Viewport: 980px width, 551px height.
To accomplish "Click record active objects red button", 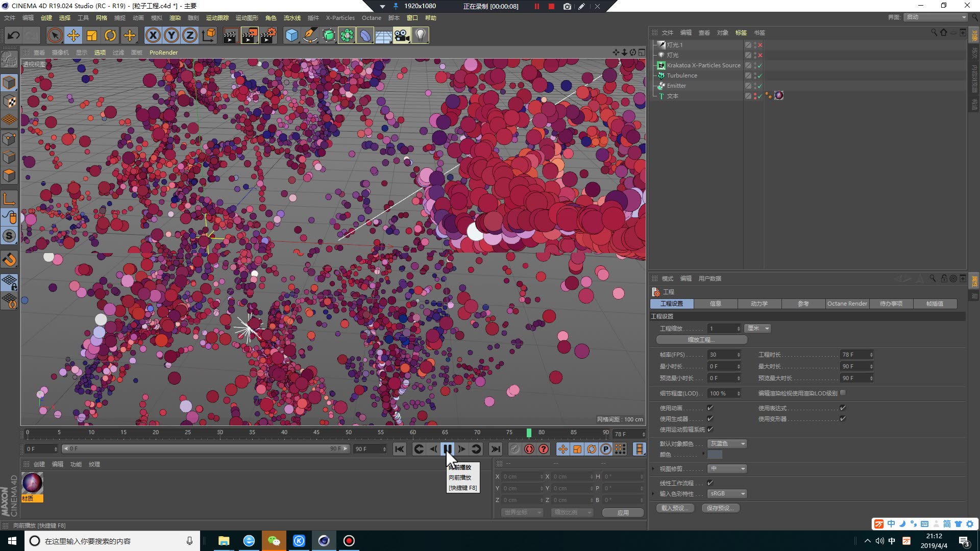I will (x=529, y=449).
